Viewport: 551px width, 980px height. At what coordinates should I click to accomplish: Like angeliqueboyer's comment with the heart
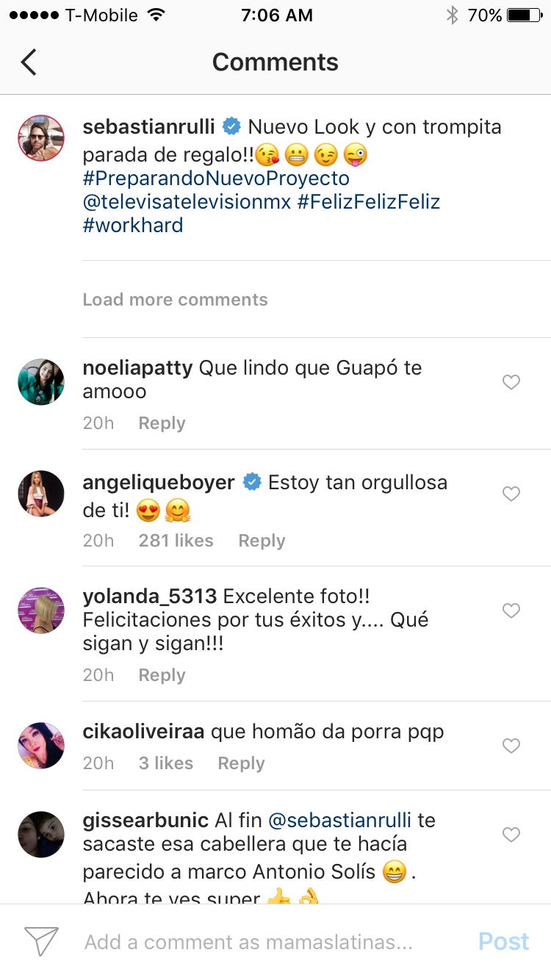pos(511,494)
